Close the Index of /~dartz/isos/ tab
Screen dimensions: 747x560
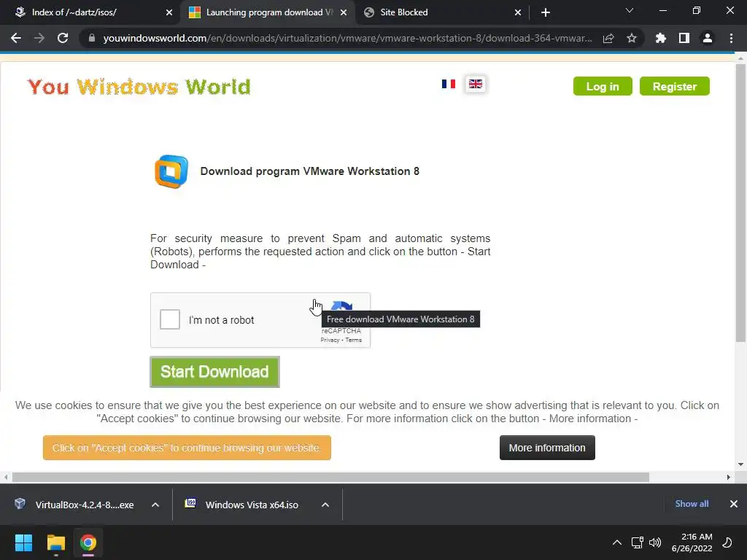[169, 12]
